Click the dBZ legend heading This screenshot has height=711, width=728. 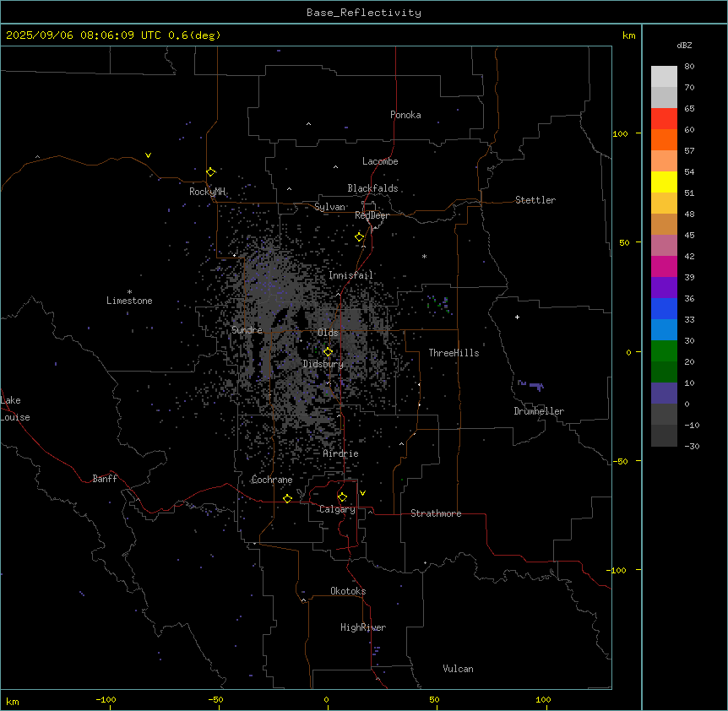(x=684, y=46)
